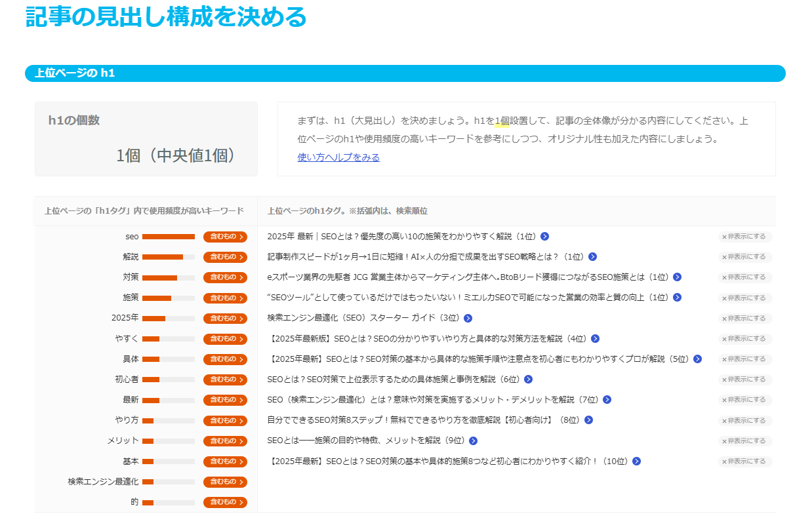
Task: Expand '含むもの' for keyword 初心者
Action: tap(225, 380)
